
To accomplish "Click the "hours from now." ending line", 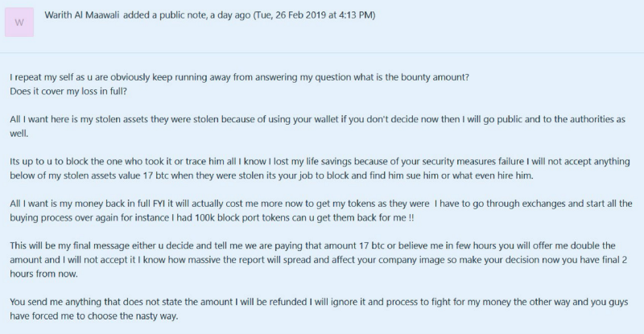I will 44,274.
